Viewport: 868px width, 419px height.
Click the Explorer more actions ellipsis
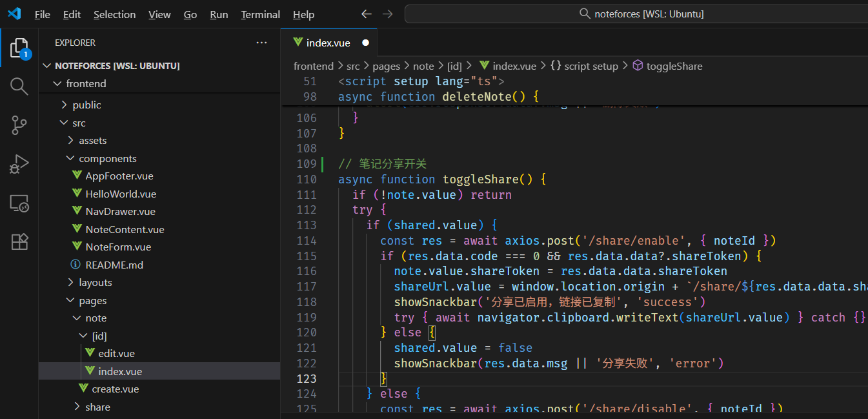coord(261,43)
